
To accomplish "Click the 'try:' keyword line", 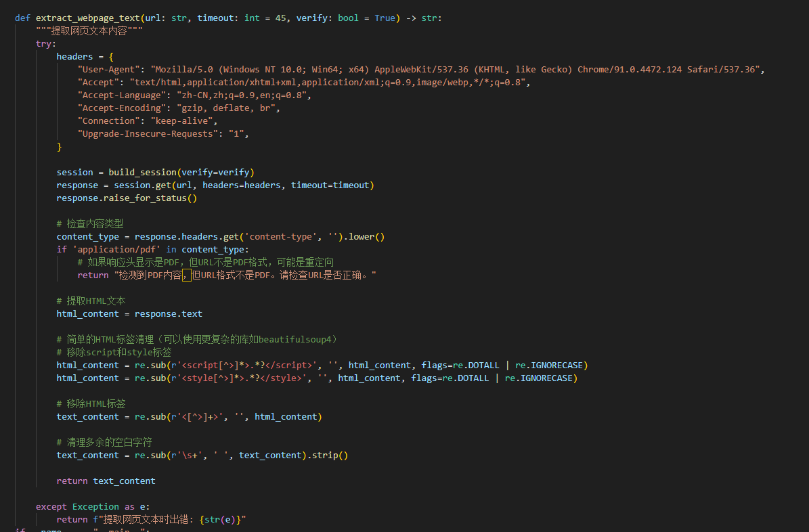I will click(x=46, y=44).
